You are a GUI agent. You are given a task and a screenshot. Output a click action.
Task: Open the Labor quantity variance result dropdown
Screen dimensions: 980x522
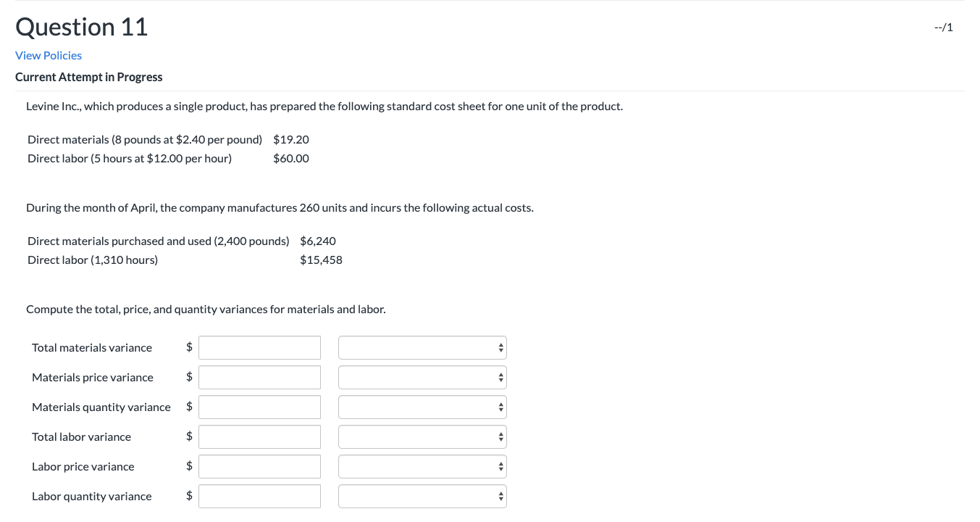[422, 496]
